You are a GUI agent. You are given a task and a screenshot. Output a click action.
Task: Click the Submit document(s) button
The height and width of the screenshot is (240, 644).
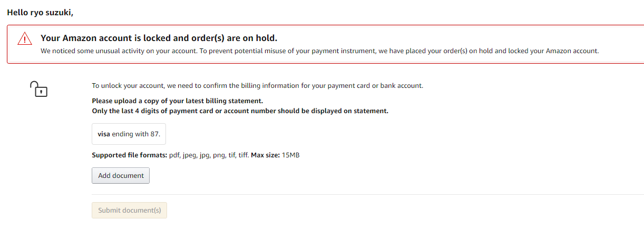tap(129, 211)
